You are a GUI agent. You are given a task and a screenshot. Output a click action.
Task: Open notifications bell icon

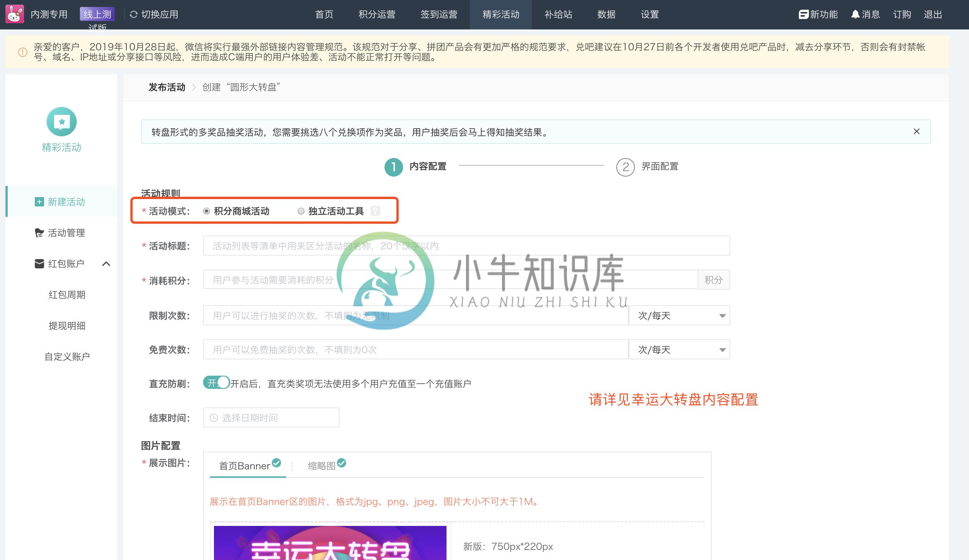(855, 14)
